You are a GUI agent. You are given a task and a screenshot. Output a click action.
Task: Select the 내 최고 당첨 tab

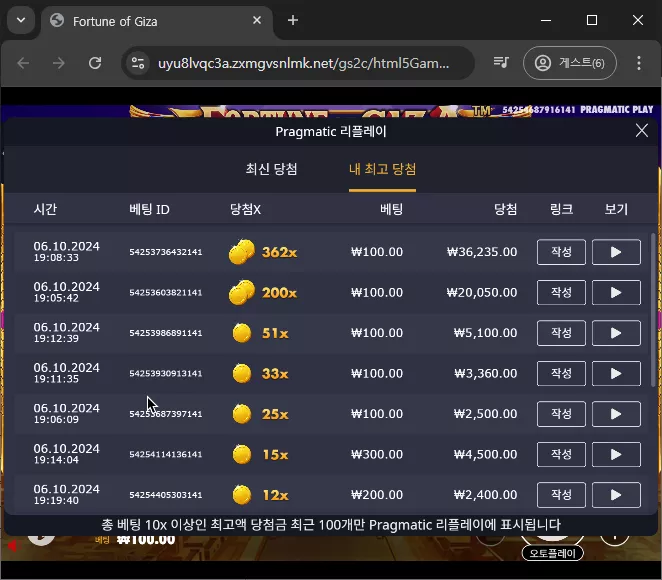pos(383,169)
